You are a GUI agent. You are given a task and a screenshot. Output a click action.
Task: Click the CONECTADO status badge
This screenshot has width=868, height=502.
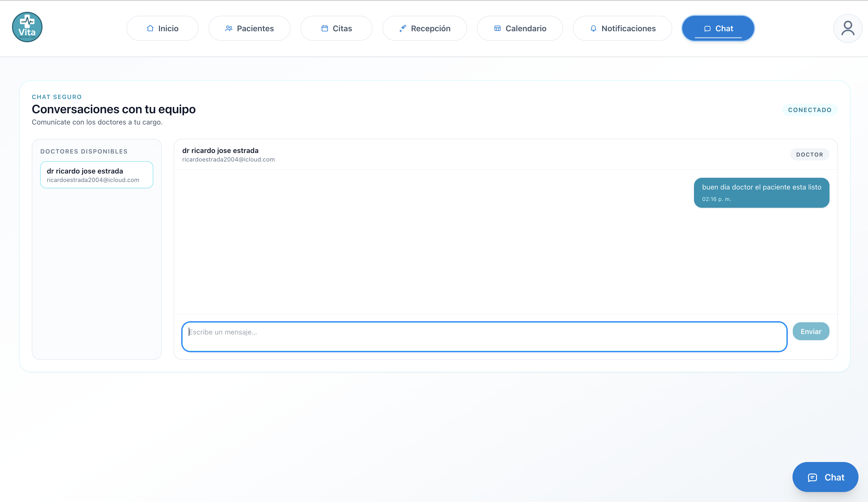809,110
